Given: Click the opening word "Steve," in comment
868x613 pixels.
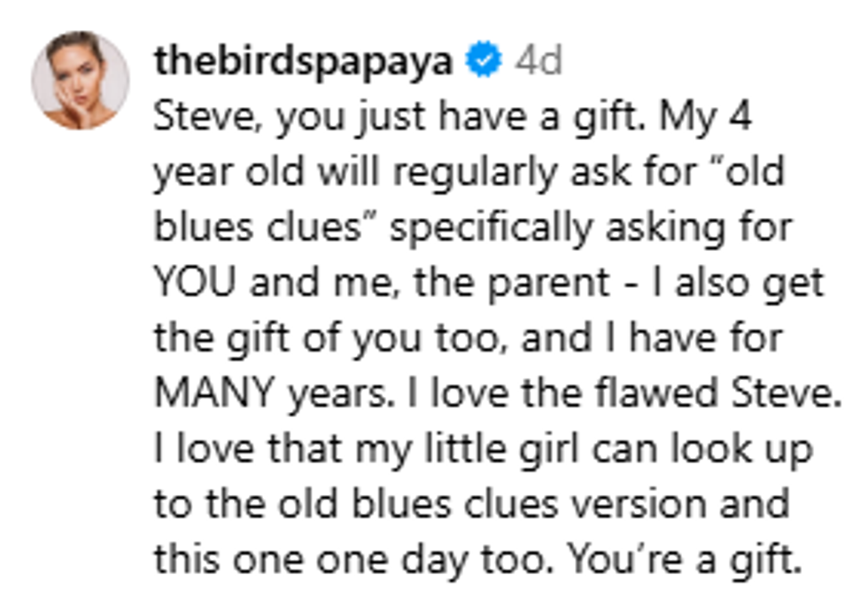Looking at the screenshot, I should pos(209,119).
